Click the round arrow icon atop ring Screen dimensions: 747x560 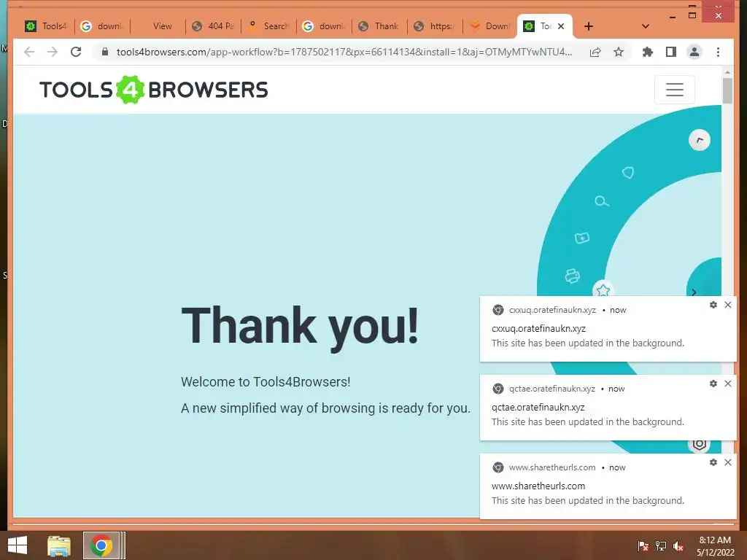(700, 140)
